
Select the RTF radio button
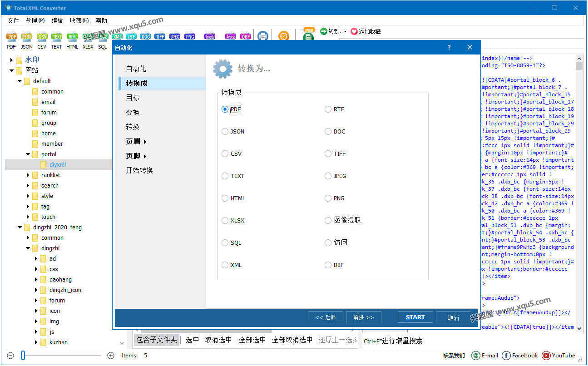pyautogui.click(x=328, y=109)
